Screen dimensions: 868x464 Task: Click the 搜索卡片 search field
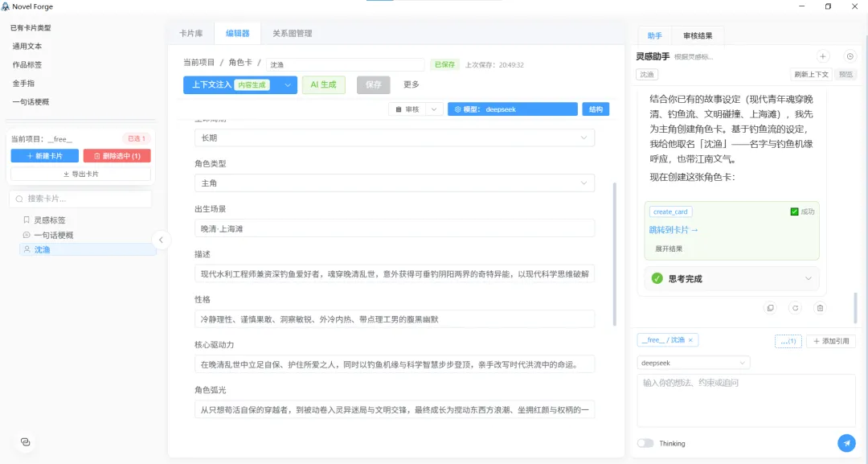(81, 199)
